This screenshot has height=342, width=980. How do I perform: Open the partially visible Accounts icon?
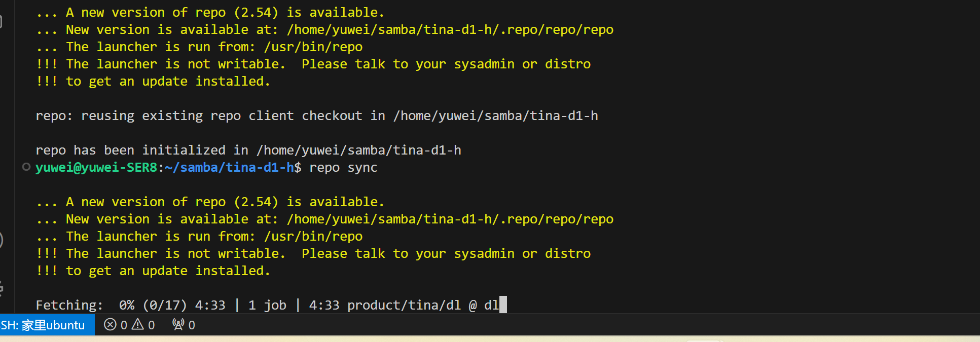click(2, 240)
